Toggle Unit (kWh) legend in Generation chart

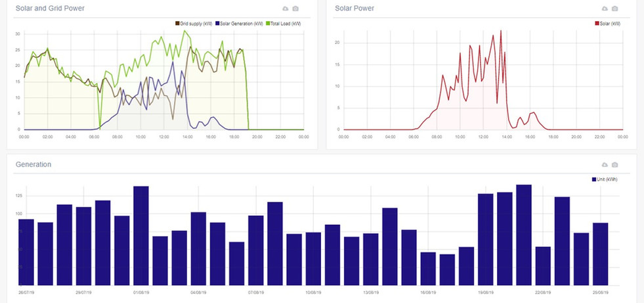pos(607,179)
